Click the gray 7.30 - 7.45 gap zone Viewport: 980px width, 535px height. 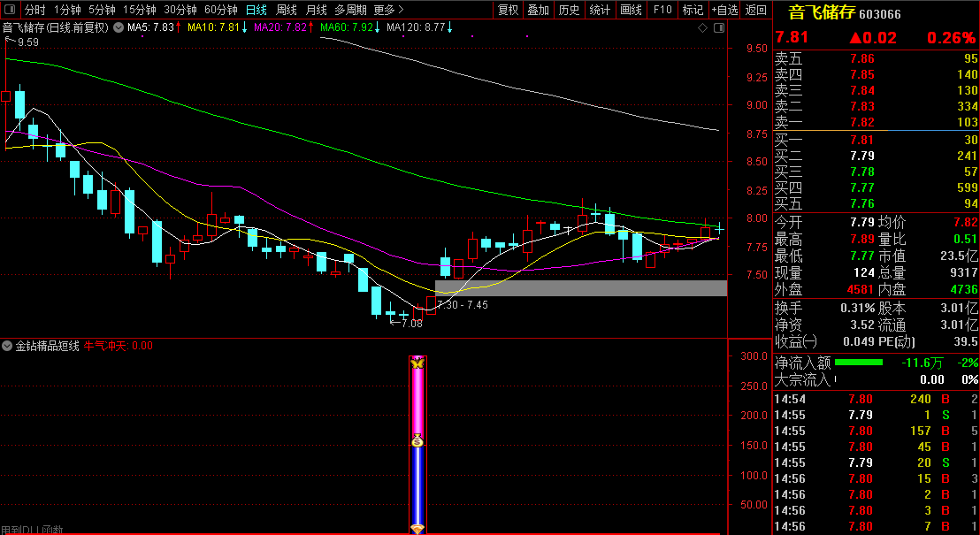click(x=581, y=288)
